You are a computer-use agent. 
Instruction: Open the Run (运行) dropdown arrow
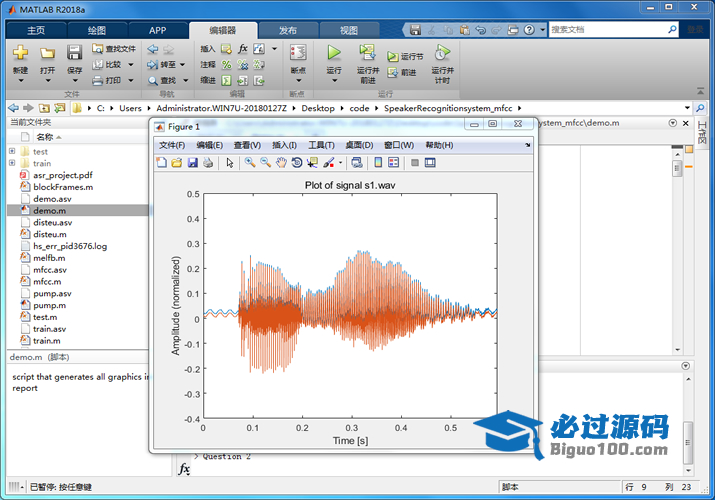[334, 81]
